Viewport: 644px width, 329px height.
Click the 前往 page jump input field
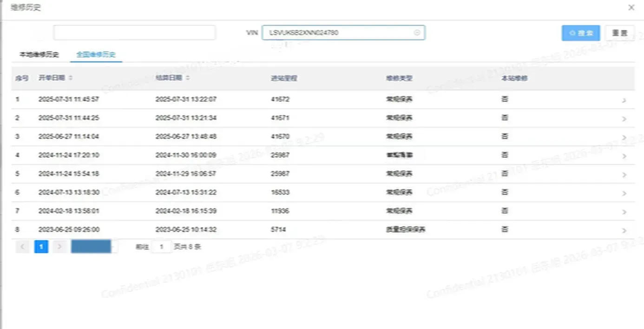coord(162,247)
